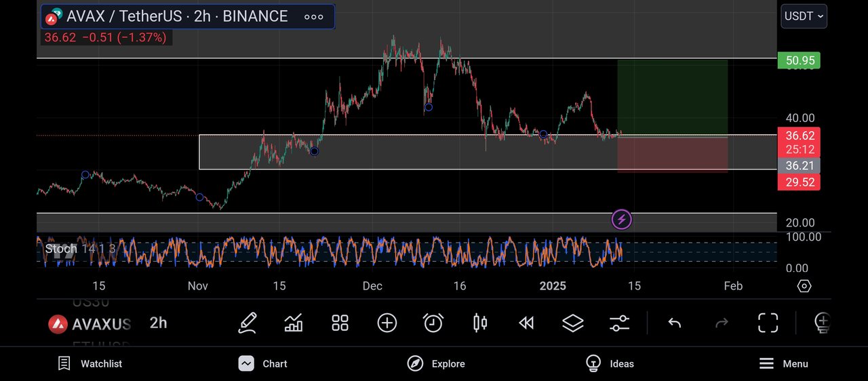868x381 pixels.
Task: Switch to the Watchlist tab
Action: [x=90, y=364]
